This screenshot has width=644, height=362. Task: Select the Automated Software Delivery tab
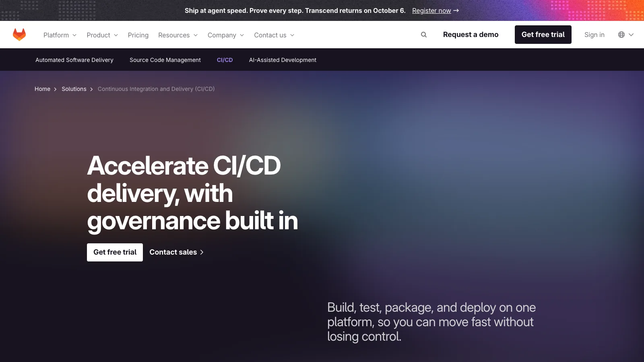74,60
